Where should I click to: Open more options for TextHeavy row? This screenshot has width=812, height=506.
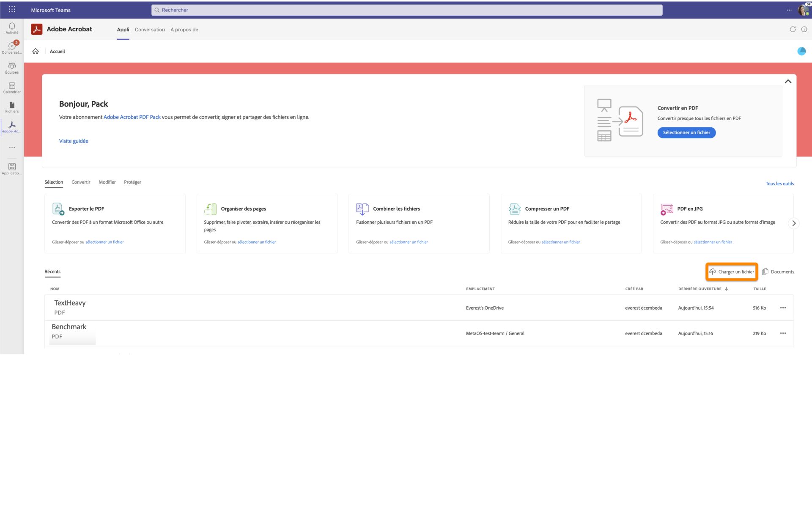[783, 308]
